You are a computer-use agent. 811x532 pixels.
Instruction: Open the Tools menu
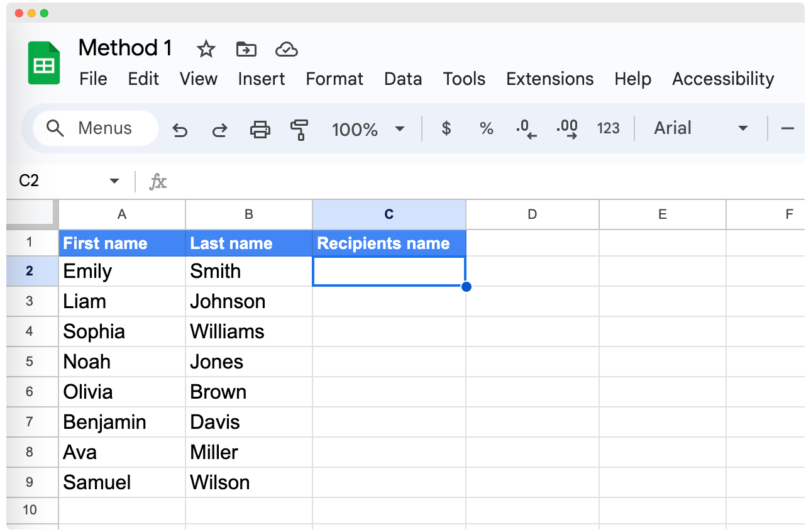click(x=464, y=79)
